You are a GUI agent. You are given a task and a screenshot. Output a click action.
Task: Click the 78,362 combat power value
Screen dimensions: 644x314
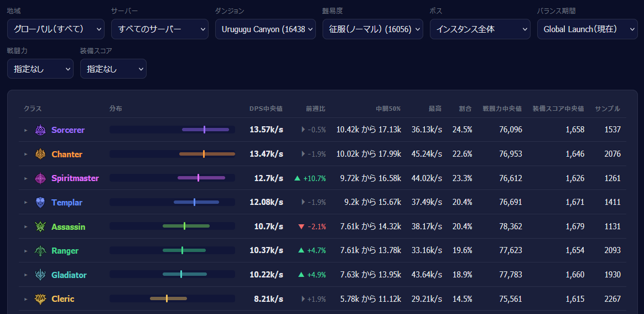point(510,227)
